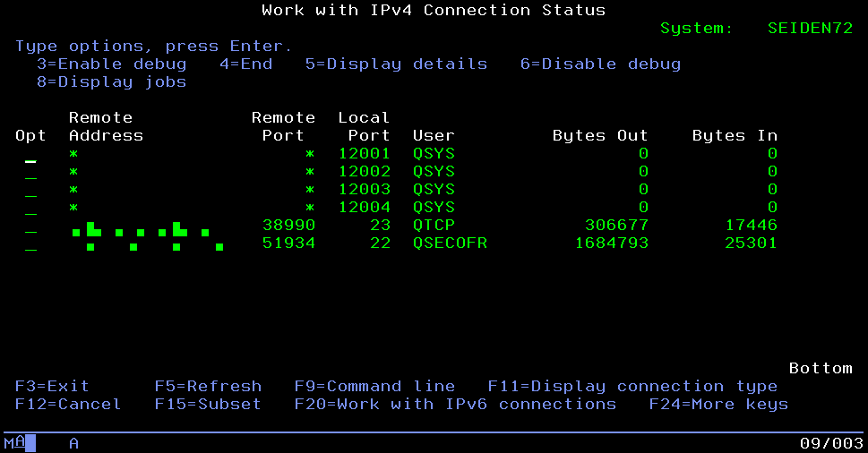Click QSYS user on port 12004 row
The height and width of the screenshot is (453, 868).
(x=434, y=208)
